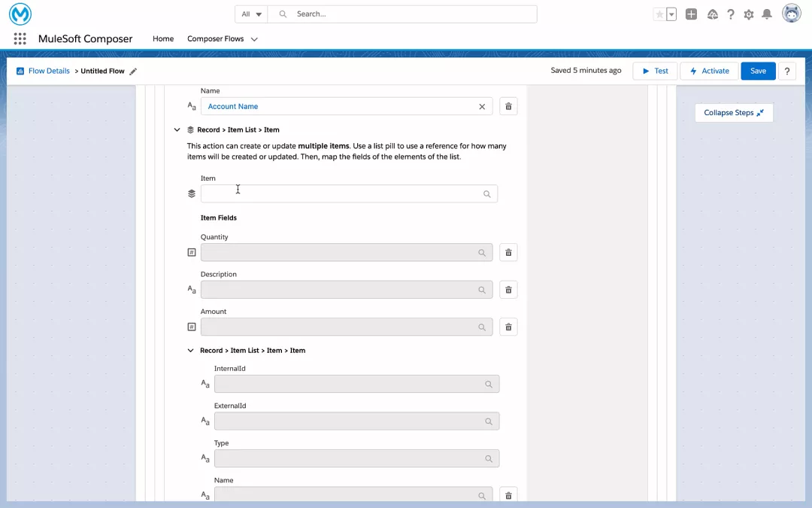Open the App Launcher grid
Viewport: 812px width, 508px height.
[x=20, y=39]
